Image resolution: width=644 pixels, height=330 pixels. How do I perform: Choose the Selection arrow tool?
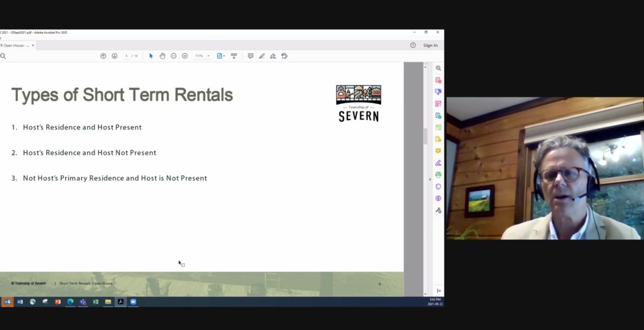(x=151, y=56)
